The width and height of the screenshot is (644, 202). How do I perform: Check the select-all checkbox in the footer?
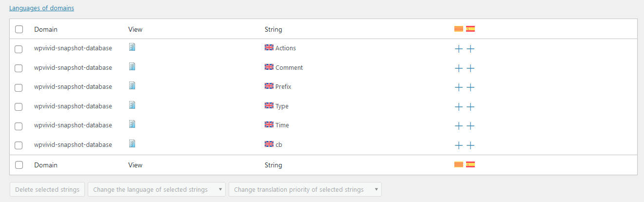(x=19, y=165)
